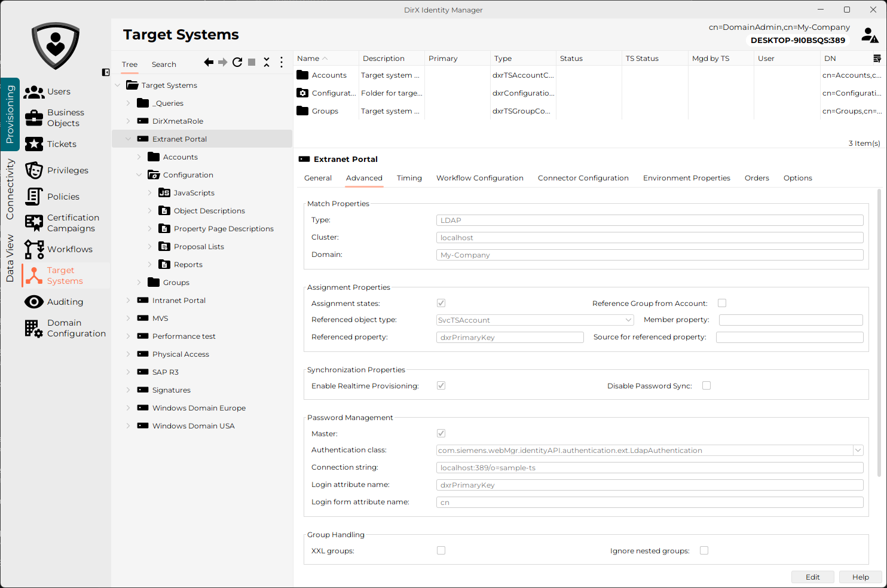Toggle Enable Realtime Provisioning checkbox
This screenshot has width=887, height=588.
coord(441,385)
